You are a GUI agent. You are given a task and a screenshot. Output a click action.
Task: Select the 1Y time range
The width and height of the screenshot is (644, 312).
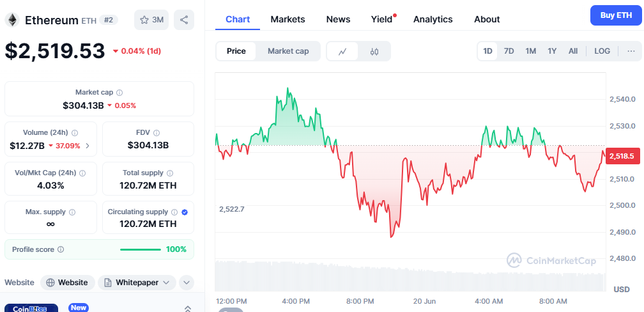point(552,51)
